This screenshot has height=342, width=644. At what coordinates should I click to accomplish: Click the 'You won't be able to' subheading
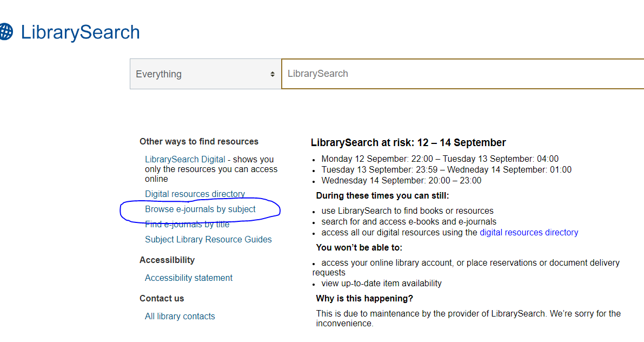359,248
